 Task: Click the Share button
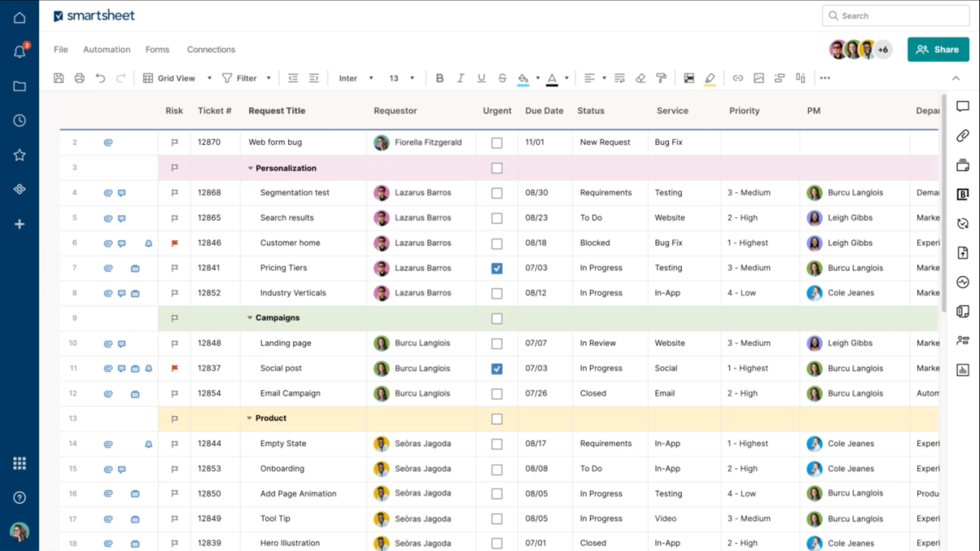[938, 49]
